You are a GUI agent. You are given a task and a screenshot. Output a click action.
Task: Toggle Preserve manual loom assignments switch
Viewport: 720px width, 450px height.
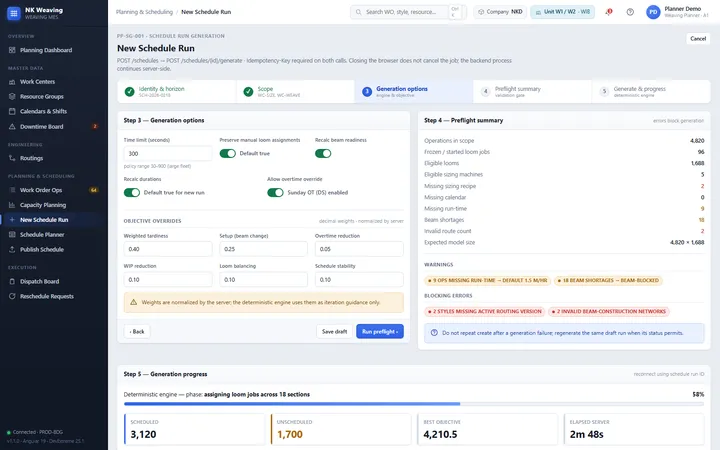click(227, 153)
